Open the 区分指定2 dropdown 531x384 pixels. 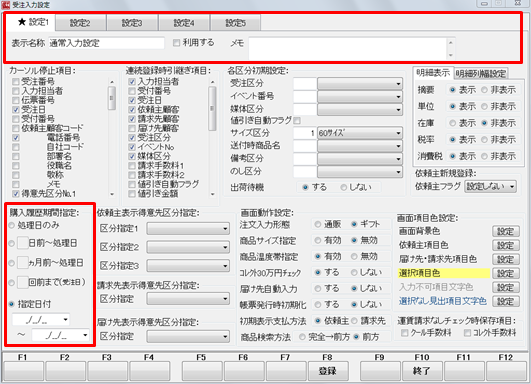coord(188,247)
